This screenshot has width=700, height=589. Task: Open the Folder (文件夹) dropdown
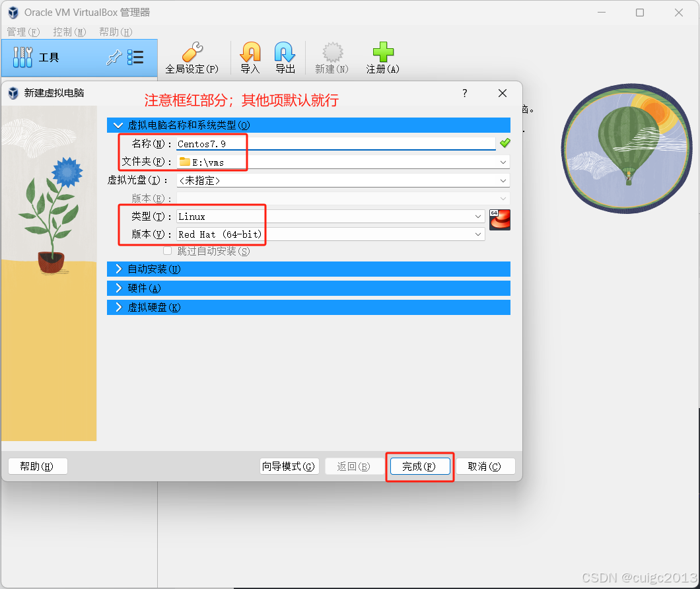click(x=503, y=162)
